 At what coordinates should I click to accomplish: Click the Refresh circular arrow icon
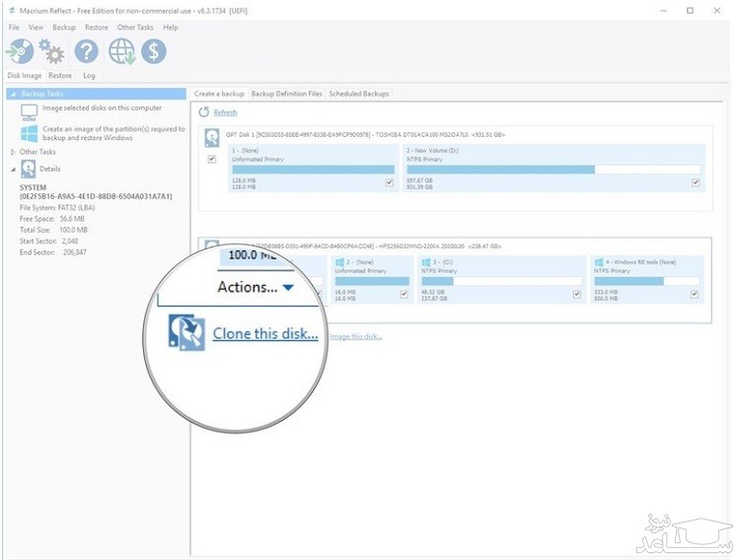[x=204, y=112]
